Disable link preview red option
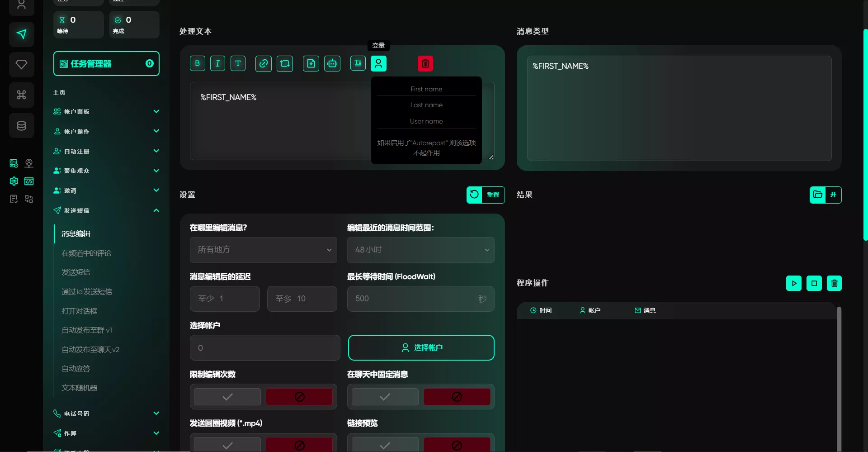Image resolution: width=868 pixels, height=452 pixels. coord(457,445)
